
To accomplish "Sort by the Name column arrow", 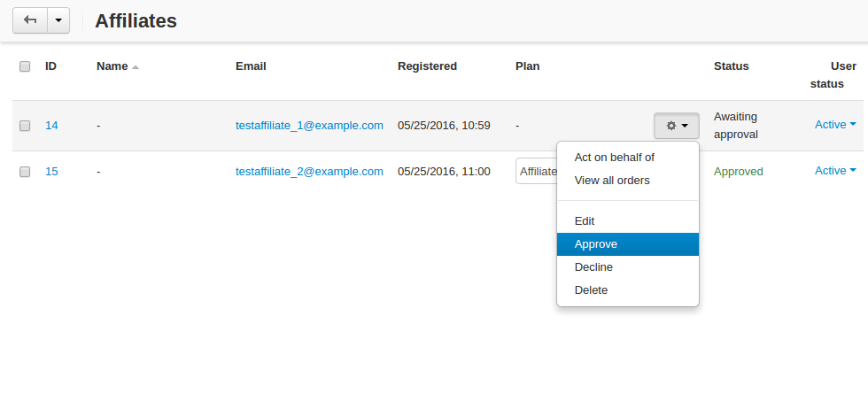I will pos(136,67).
